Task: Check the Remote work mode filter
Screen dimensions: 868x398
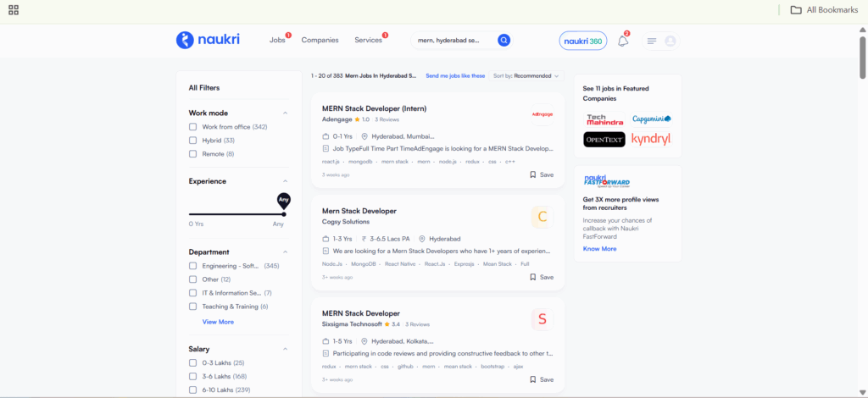Action: coord(193,154)
